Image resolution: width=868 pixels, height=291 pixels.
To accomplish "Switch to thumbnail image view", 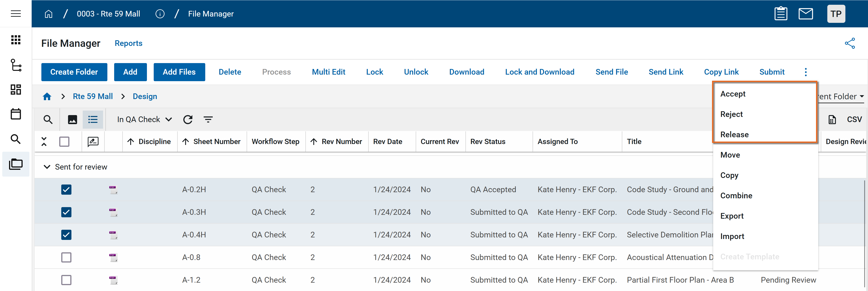I will (72, 119).
